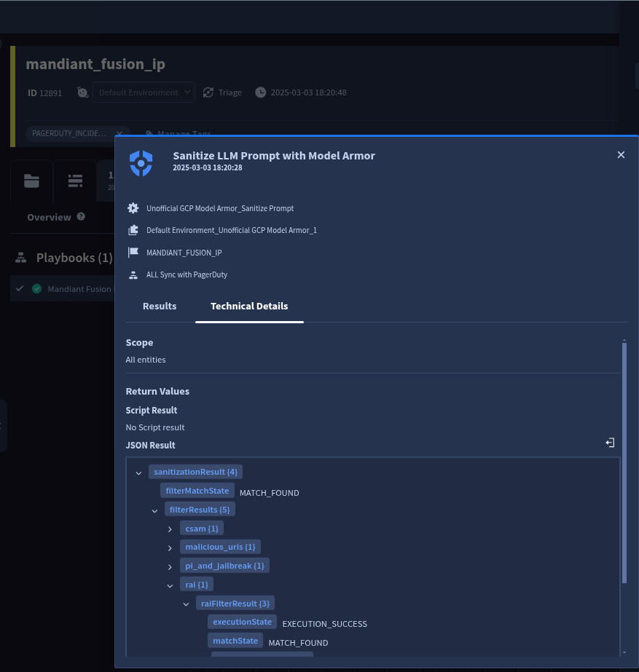Click the gear icon beside Unofficial GCP Model Armor_Sanitize Prompt
Image resolution: width=639 pixels, height=672 pixels.
(x=133, y=208)
